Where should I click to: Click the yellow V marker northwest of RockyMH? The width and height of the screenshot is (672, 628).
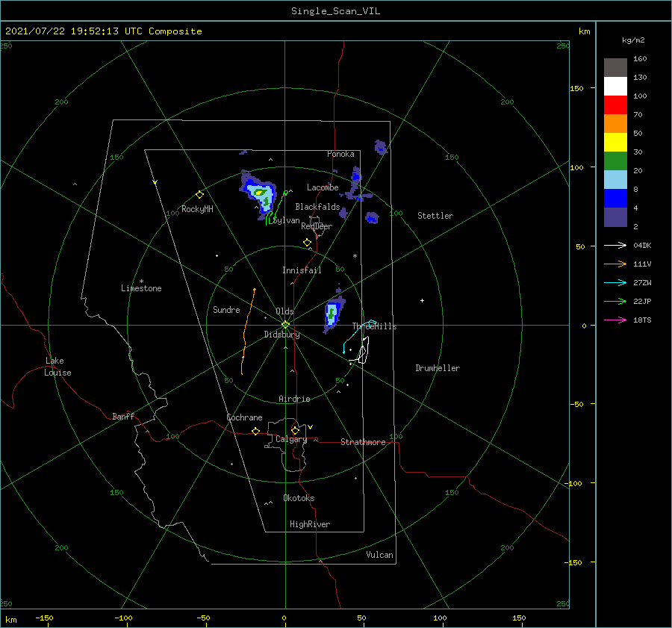[155, 182]
